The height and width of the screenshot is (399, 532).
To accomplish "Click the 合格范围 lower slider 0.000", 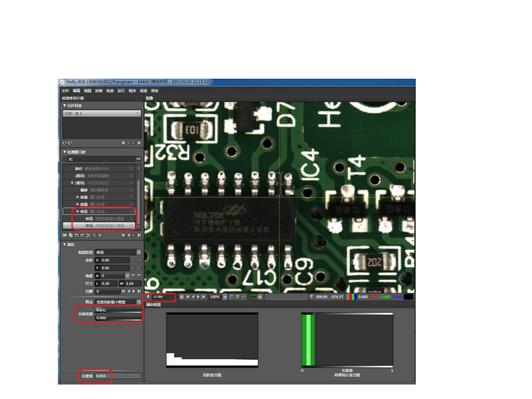I will click(118, 318).
